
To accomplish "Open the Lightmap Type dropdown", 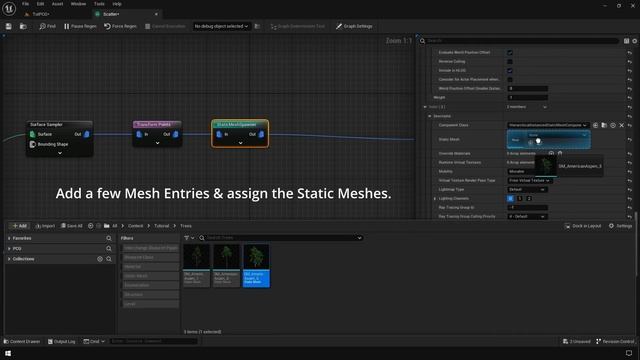I will [x=527, y=189].
